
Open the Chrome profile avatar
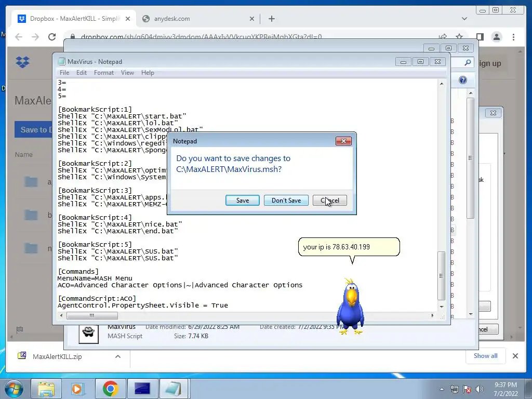tap(496, 37)
